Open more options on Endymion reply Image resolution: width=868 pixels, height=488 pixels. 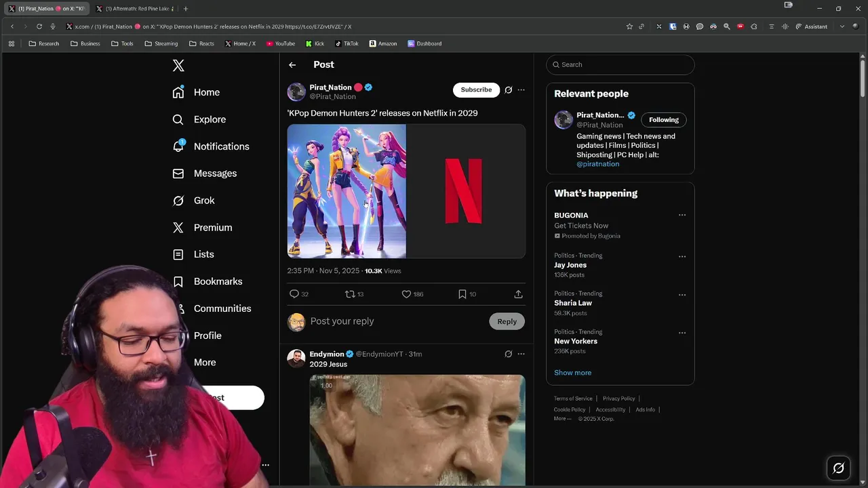pos(521,354)
